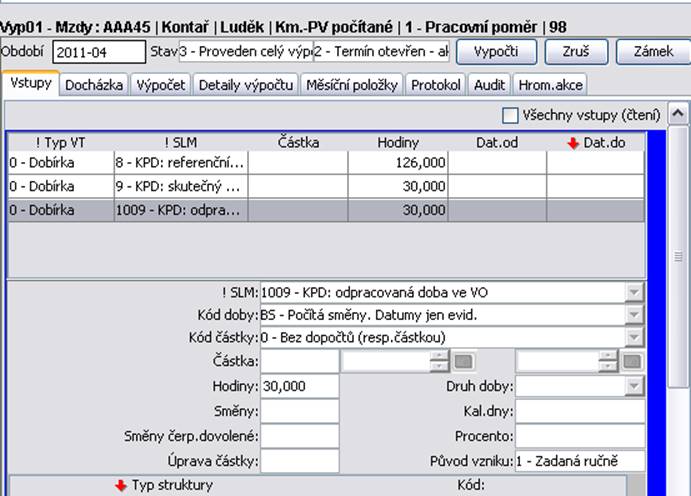
Task: Switch to the Vstupy tab
Action: pyautogui.click(x=31, y=83)
